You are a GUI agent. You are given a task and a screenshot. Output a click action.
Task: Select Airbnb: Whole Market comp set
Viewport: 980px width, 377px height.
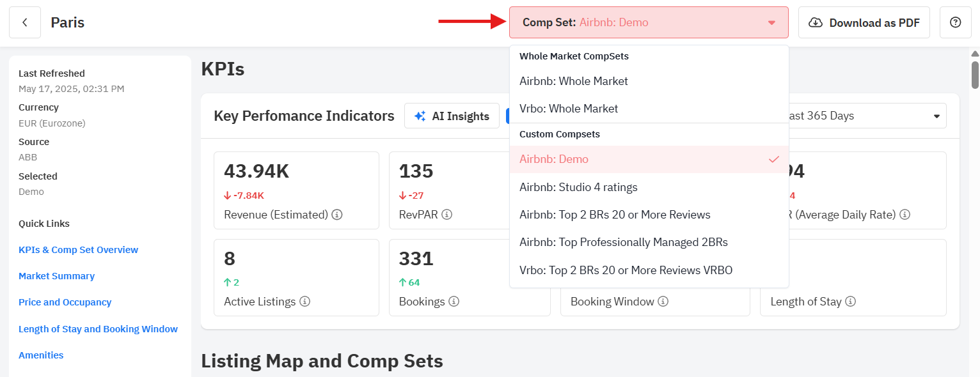[574, 81]
